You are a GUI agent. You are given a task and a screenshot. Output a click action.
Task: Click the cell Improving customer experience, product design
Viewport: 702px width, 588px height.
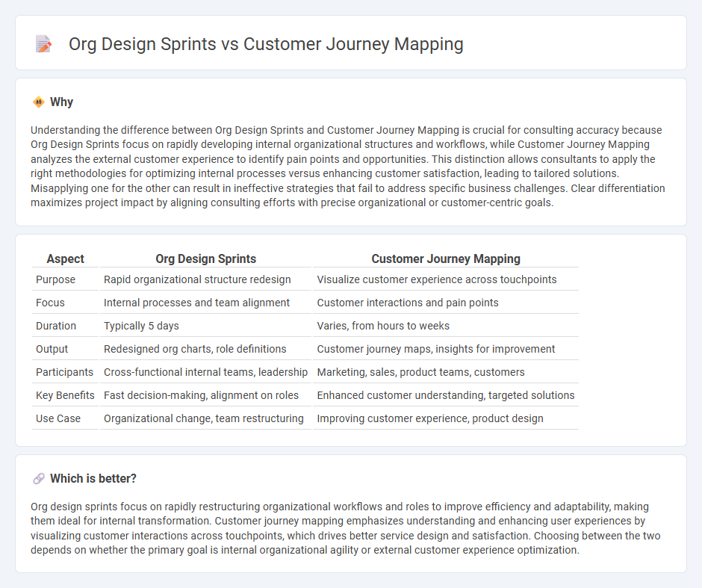(446, 418)
